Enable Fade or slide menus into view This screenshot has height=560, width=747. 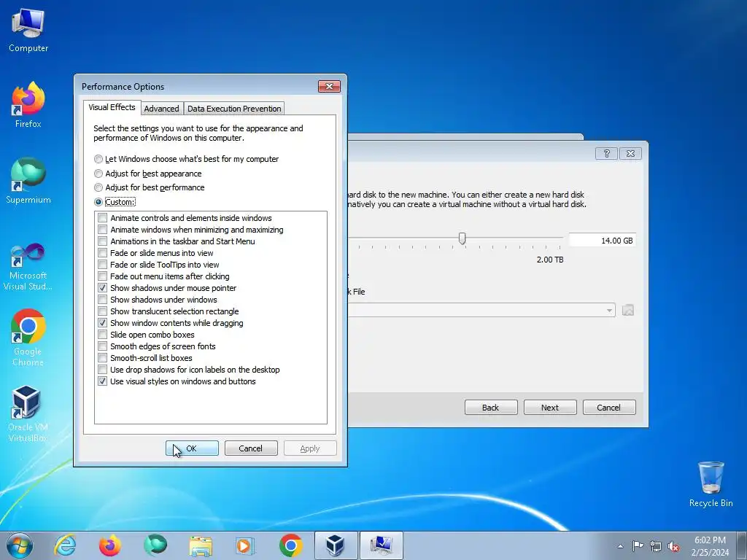click(x=102, y=253)
